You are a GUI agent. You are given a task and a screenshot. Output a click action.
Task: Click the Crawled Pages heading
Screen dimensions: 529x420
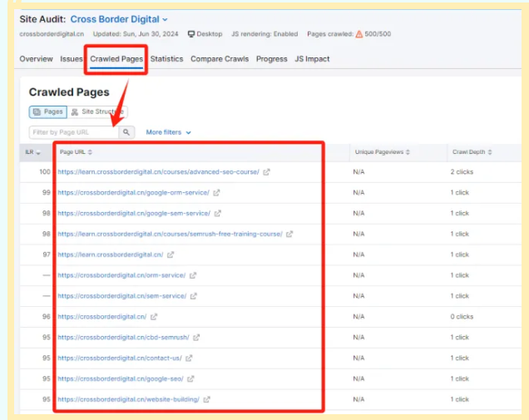[x=69, y=92]
